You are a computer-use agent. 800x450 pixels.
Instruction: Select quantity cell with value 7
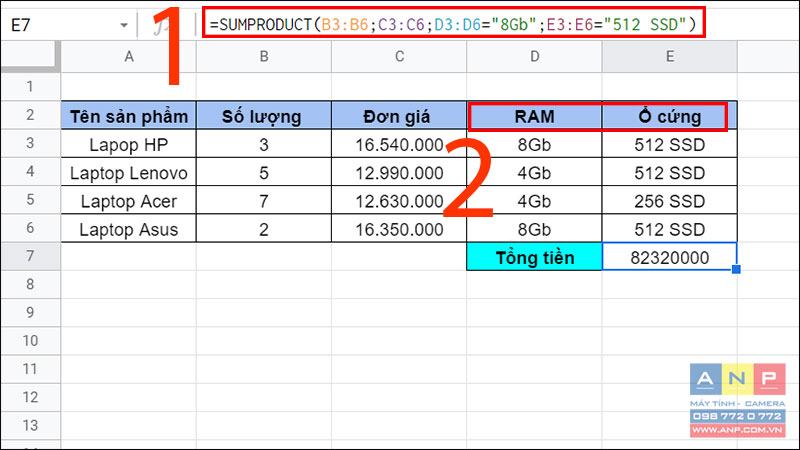pyautogui.click(x=264, y=200)
